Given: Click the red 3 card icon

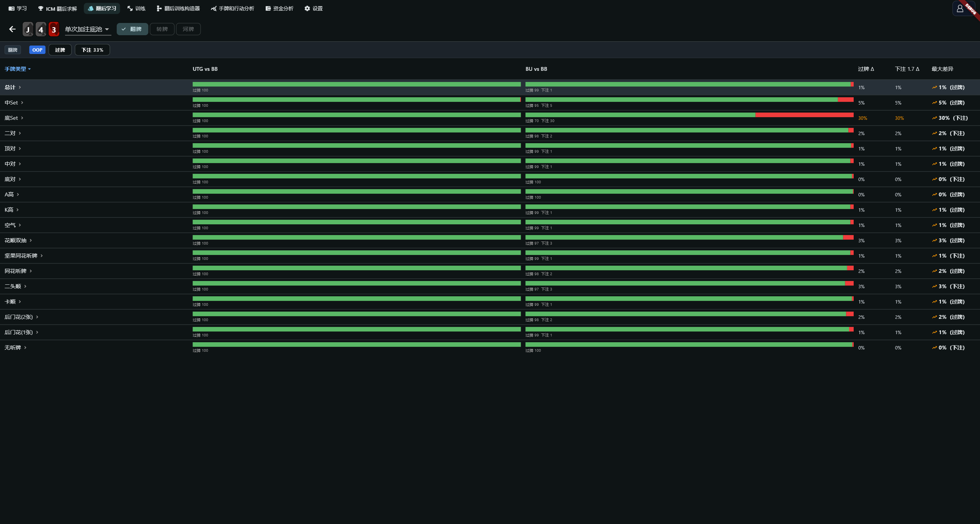Looking at the screenshot, I should (54, 29).
